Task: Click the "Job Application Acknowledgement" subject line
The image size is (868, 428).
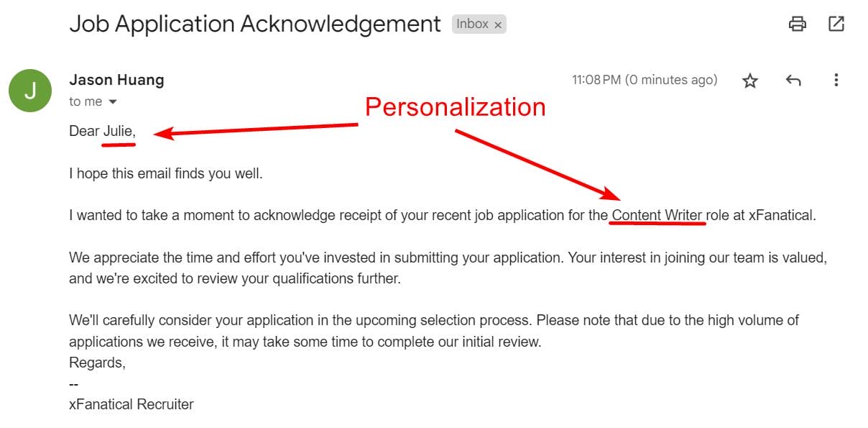Action: tap(254, 24)
